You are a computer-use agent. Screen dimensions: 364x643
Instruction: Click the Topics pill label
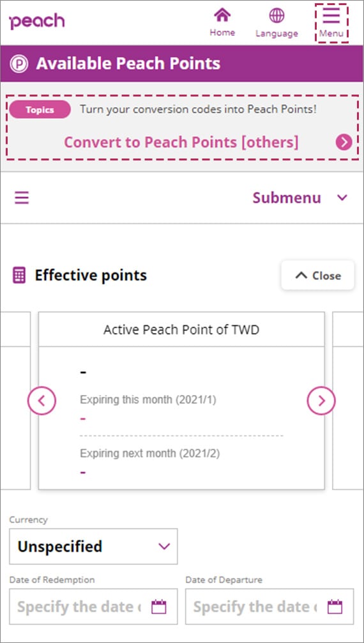click(x=40, y=109)
